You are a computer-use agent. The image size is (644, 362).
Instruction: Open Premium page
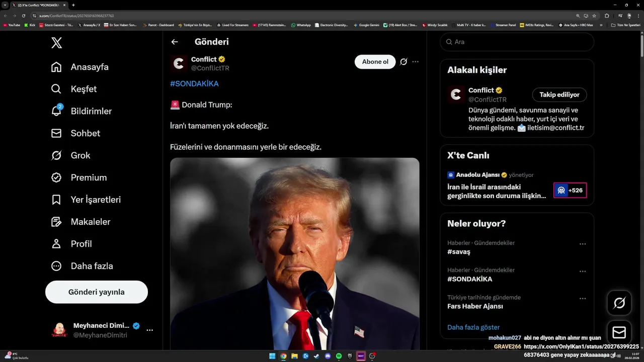79,177
